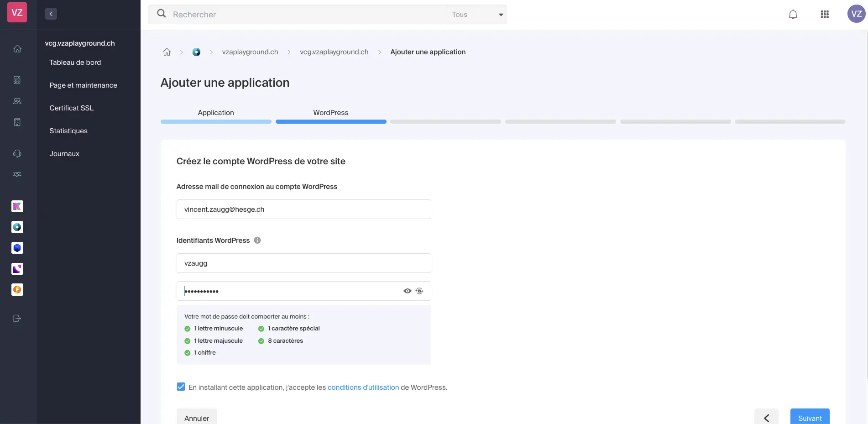Open the Tous search filter dropdown
The width and height of the screenshot is (868, 424).
click(x=476, y=15)
